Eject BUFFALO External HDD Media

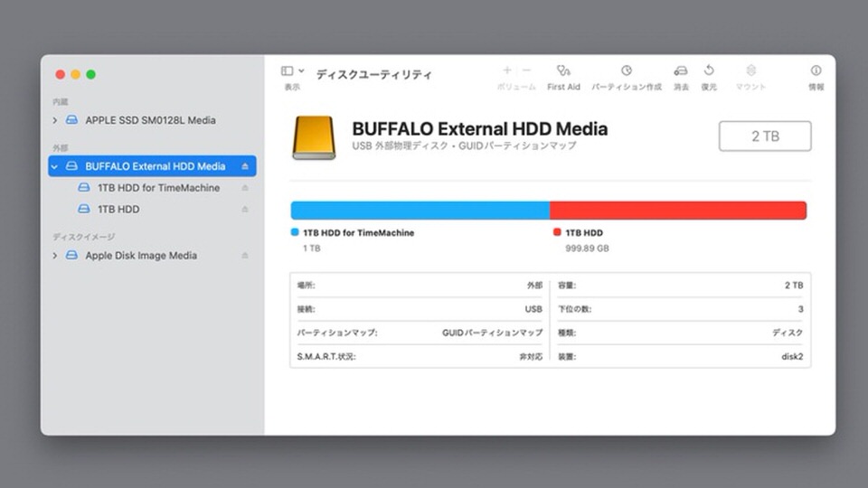coord(245,166)
